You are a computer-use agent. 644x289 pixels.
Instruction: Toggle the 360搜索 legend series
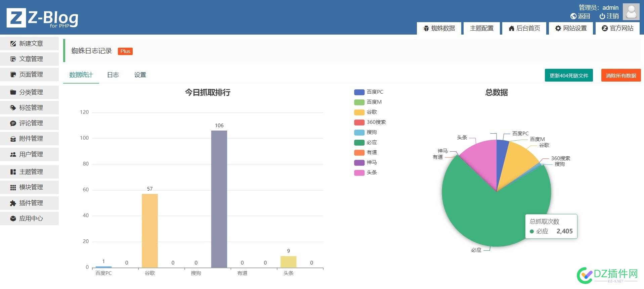click(370, 122)
